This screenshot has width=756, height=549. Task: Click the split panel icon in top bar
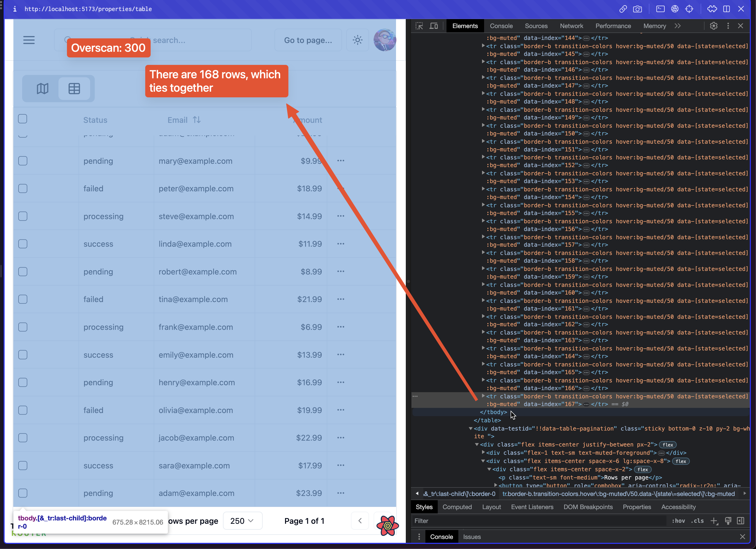(x=727, y=9)
